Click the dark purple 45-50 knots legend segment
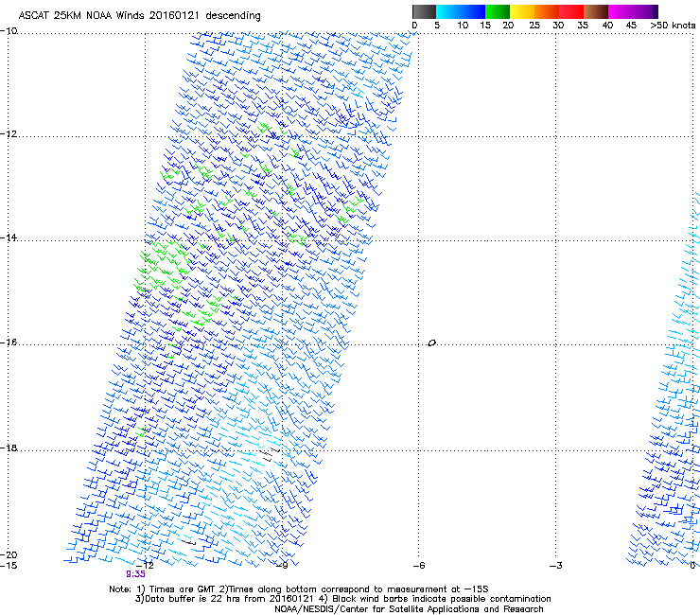Image resolution: width=700 pixels, height=615 pixels. (645, 11)
